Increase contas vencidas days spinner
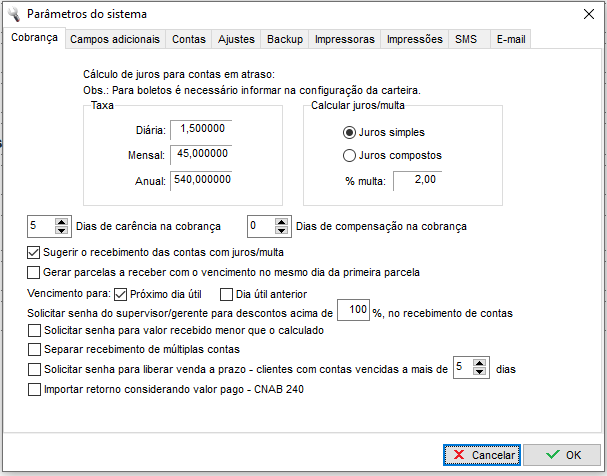Image resolution: width=607 pixels, height=476 pixels. (x=482, y=363)
